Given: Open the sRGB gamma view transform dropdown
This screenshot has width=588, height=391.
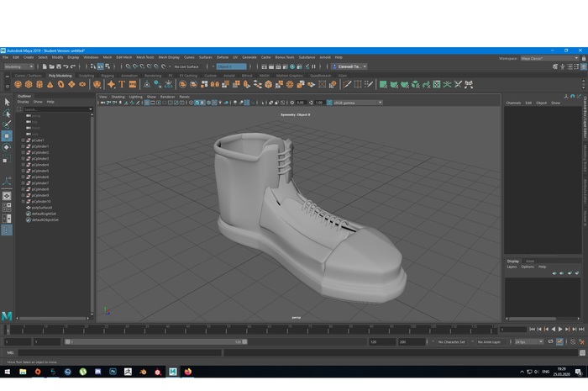Looking at the screenshot, I should pos(357,103).
